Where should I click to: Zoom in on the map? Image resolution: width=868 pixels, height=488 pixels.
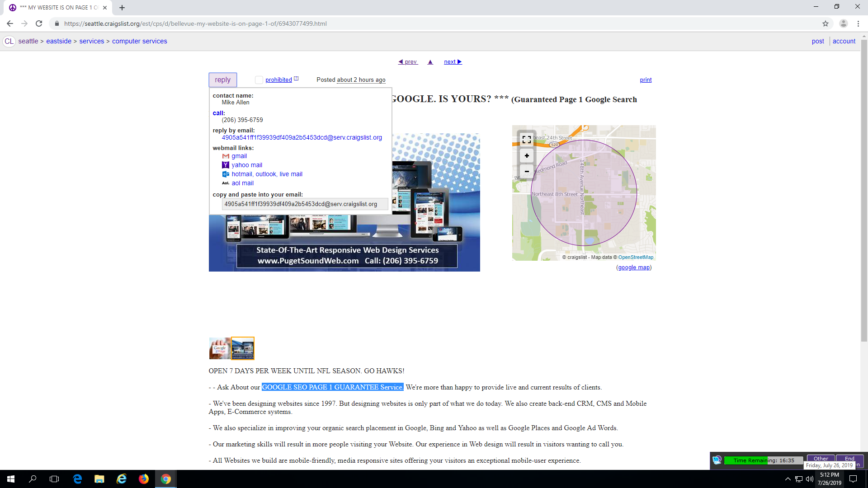[x=527, y=156]
